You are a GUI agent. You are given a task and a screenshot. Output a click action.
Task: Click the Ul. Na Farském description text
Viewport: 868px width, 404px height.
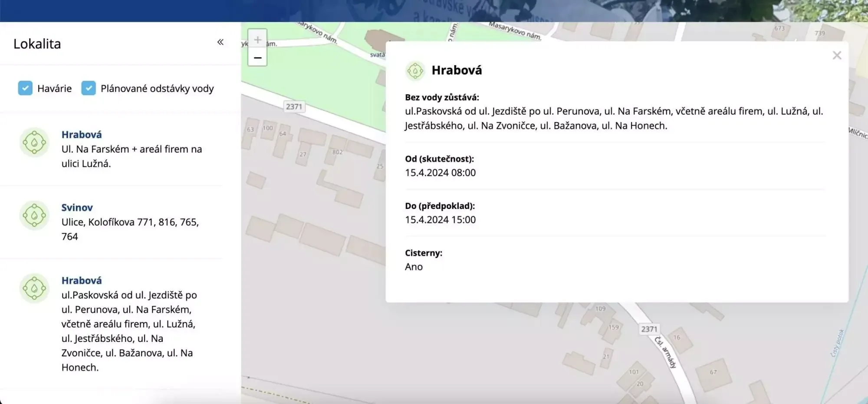(132, 156)
